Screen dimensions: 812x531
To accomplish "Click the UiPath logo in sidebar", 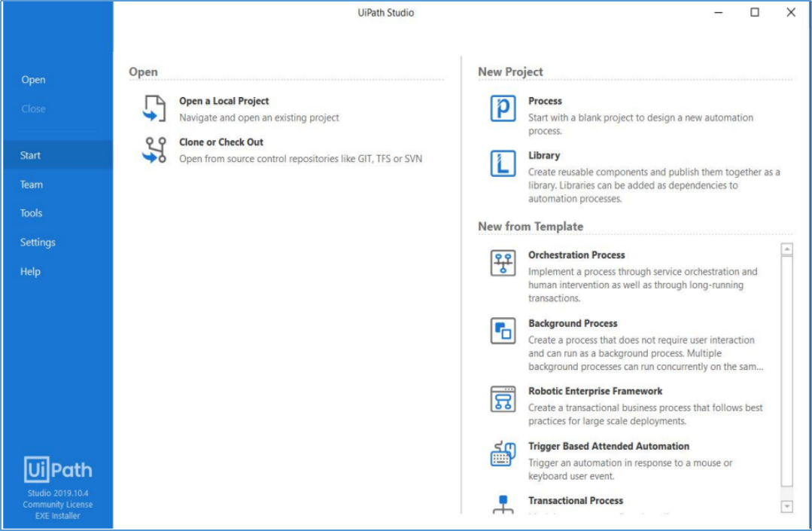I will click(58, 469).
